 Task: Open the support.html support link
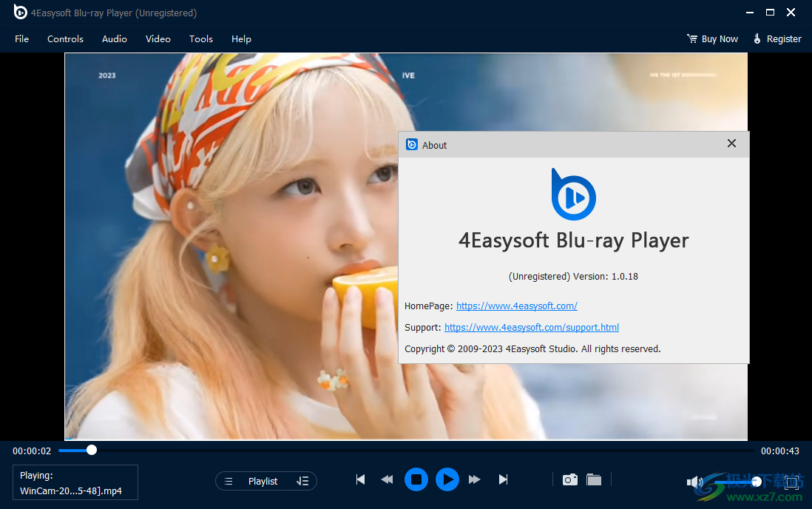coord(531,327)
